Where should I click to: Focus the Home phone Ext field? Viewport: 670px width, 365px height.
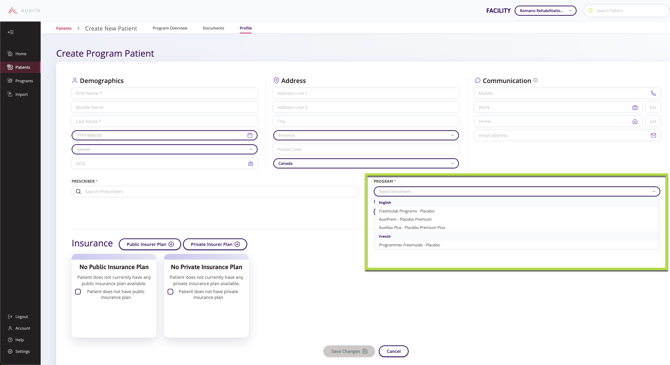click(653, 121)
